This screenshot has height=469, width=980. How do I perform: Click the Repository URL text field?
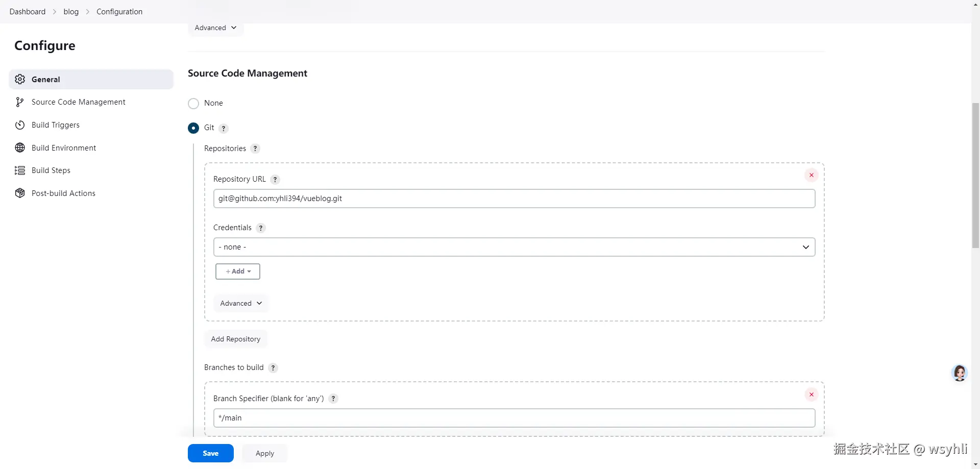coord(513,199)
